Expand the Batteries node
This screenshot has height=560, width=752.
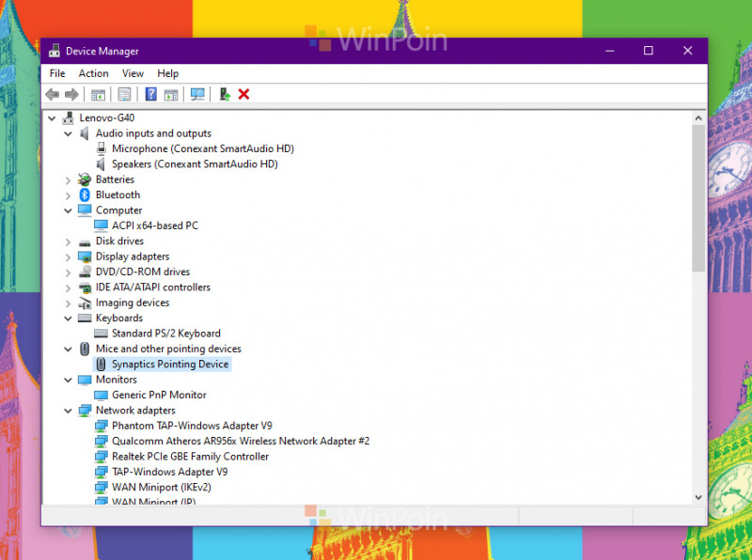[68, 180]
